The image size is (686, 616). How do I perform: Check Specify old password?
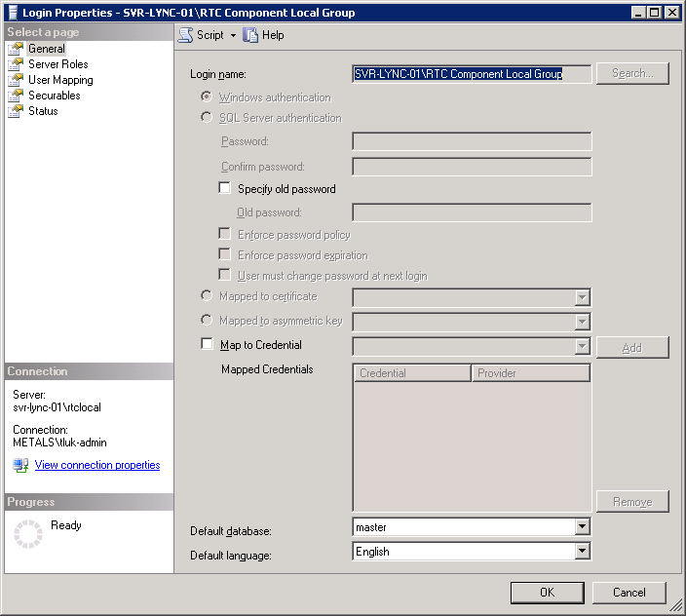pyautogui.click(x=224, y=188)
